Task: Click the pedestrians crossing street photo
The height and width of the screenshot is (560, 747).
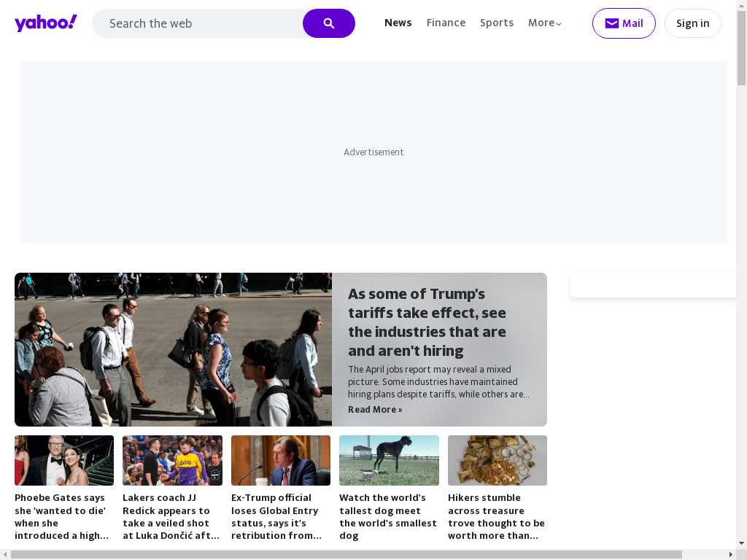Action: tap(174, 349)
